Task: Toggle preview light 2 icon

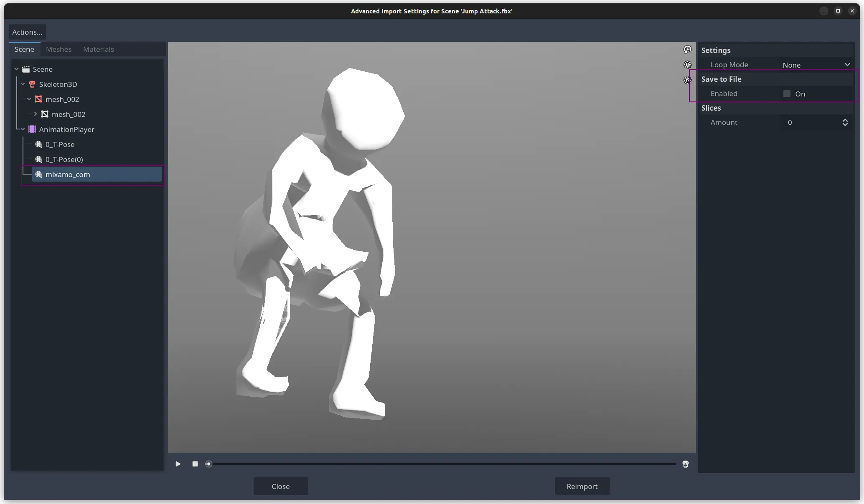Action: [687, 80]
